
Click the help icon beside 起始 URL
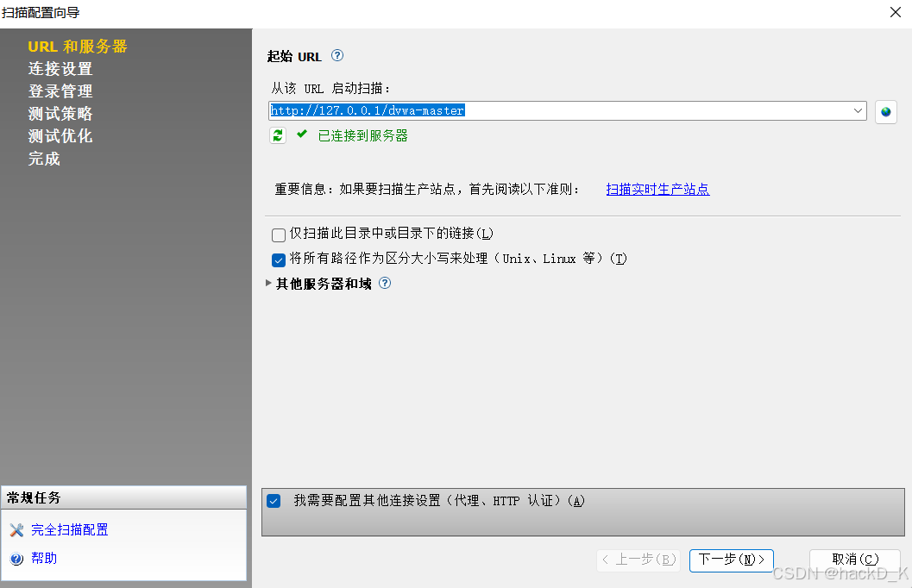coord(337,56)
